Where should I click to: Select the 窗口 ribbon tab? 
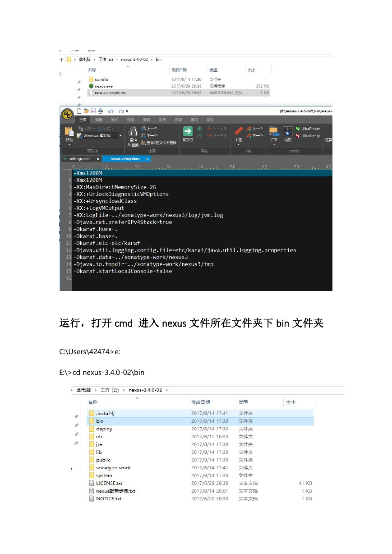pos(194,120)
